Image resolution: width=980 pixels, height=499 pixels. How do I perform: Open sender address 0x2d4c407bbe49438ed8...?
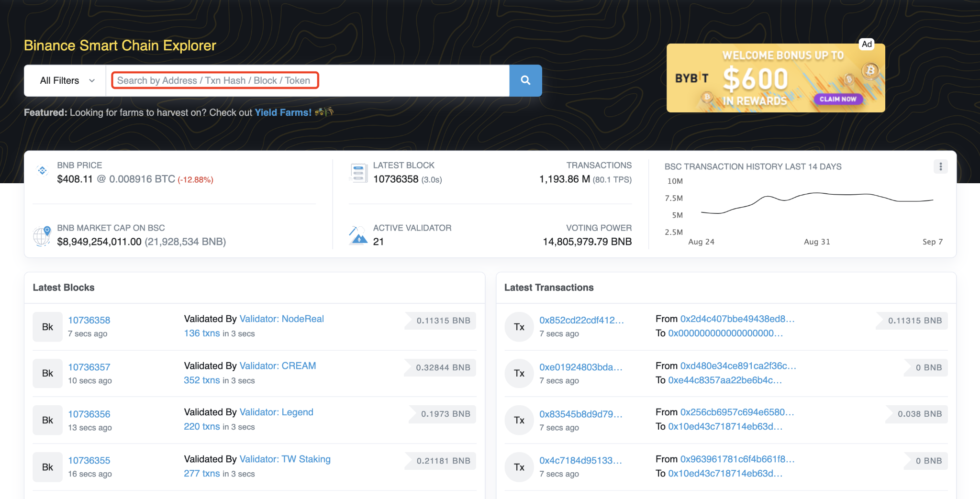pos(737,319)
